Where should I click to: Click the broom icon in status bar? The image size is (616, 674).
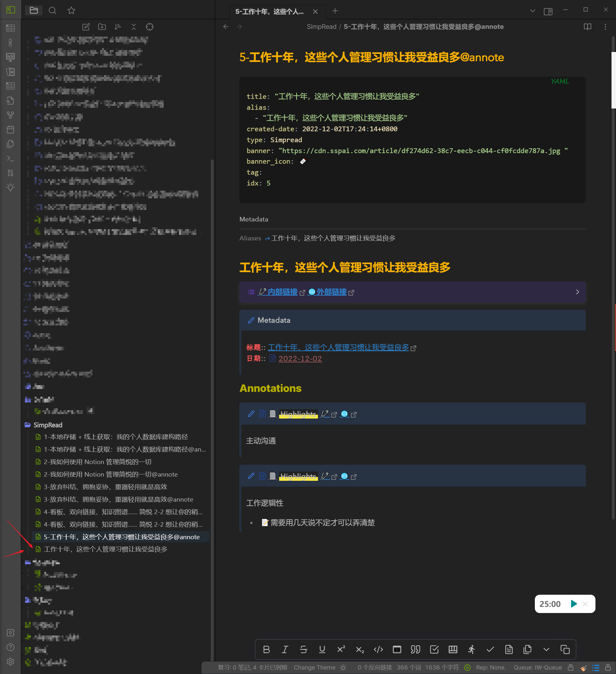pos(583,668)
